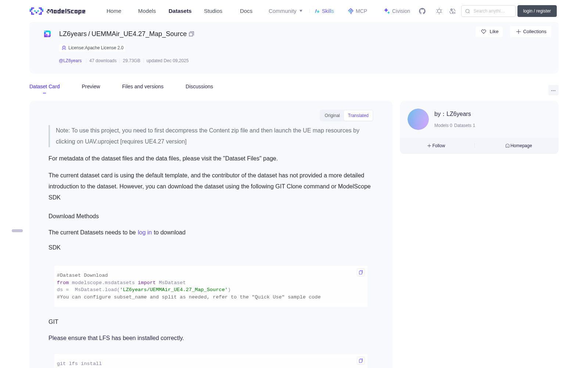
Task: Click the search magnifier icon
Action: (467, 11)
